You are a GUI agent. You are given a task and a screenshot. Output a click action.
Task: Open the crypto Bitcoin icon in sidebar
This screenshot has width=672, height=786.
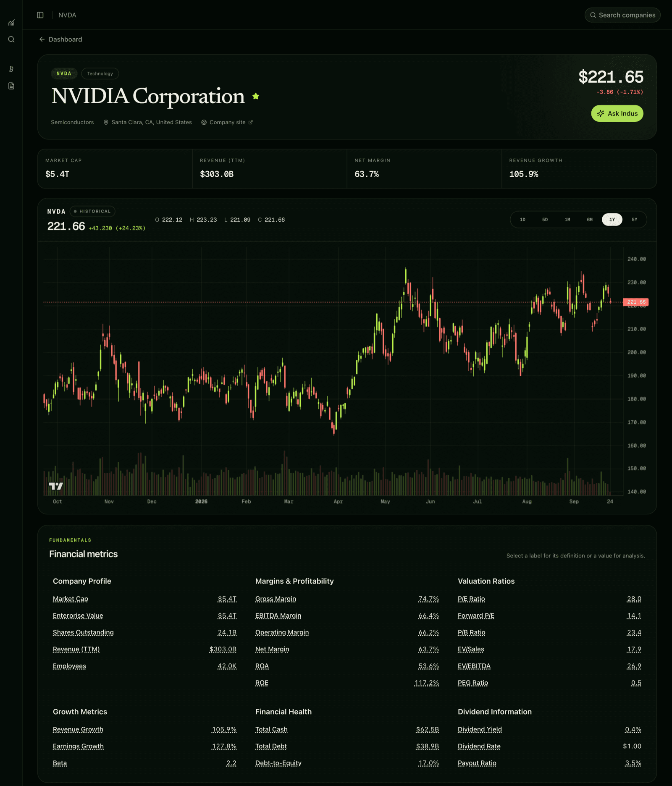(x=11, y=69)
